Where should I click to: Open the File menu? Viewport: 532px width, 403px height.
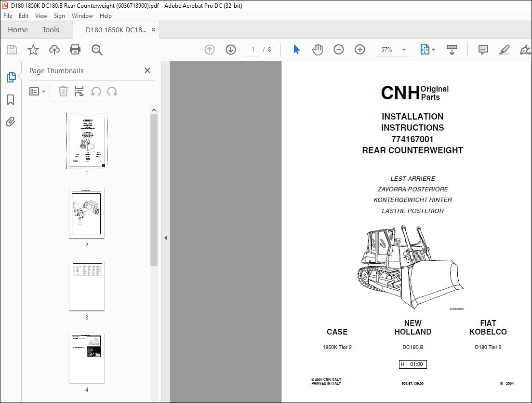pyautogui.click(x=7, y=16)
